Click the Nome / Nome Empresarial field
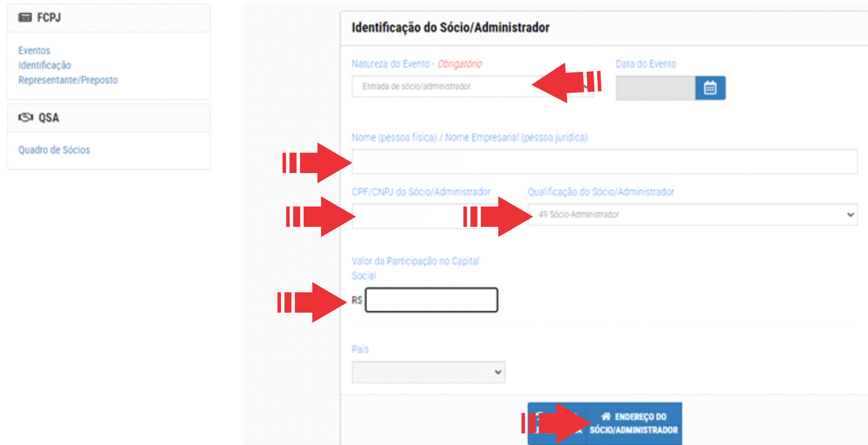Image resolution: width=868 pixels, height=445 pixels. click(605, 161)
